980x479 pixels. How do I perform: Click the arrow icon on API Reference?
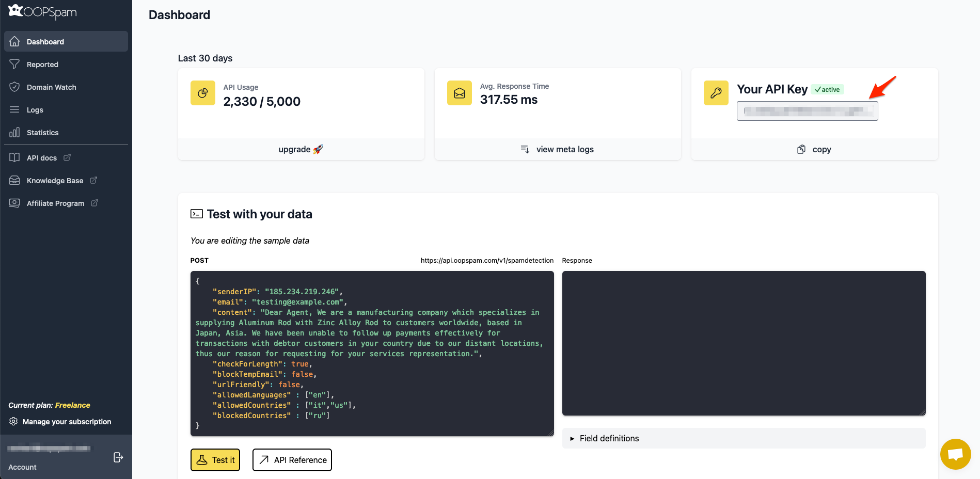click(264, 460)
